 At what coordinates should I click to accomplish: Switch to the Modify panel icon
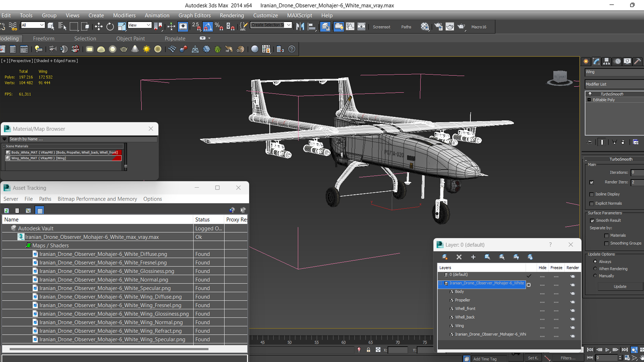click(596, 61)
